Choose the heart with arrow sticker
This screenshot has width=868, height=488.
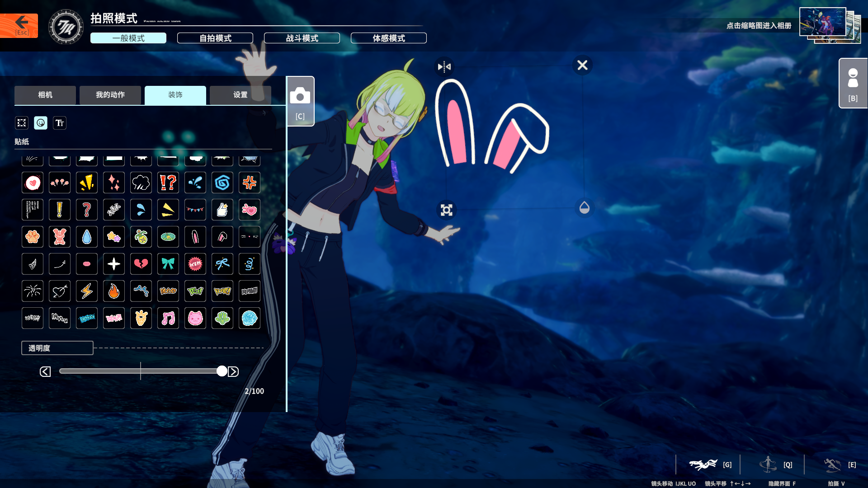pos(60,291)
